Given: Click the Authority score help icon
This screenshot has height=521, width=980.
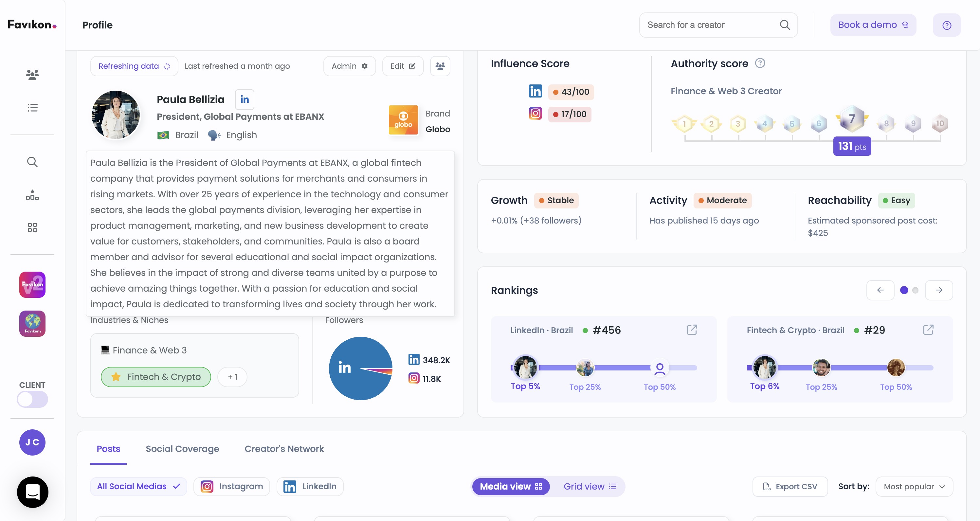Looking at the screenshot, I should (760, 63).
